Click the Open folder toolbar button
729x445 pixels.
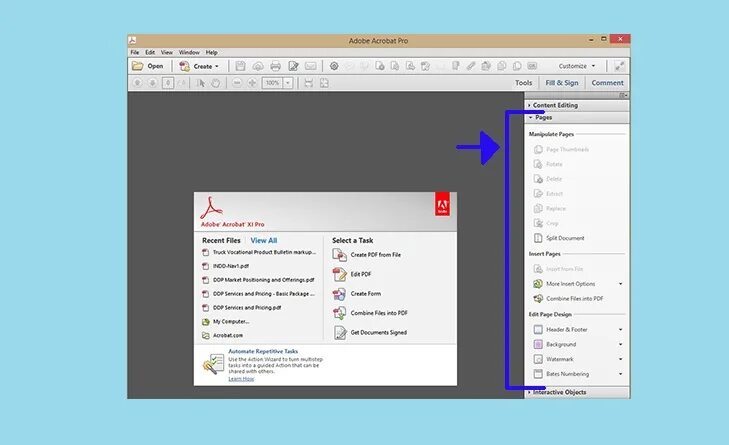[x=147, y=66]
